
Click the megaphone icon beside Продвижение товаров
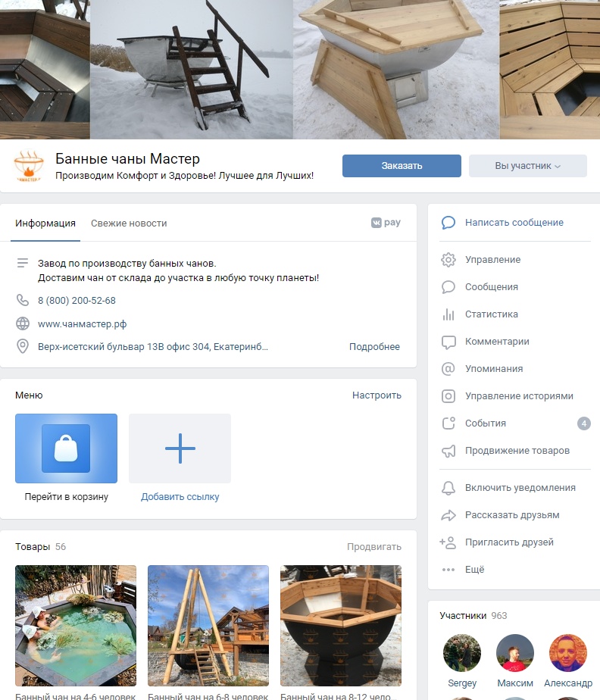coord(448,451)
